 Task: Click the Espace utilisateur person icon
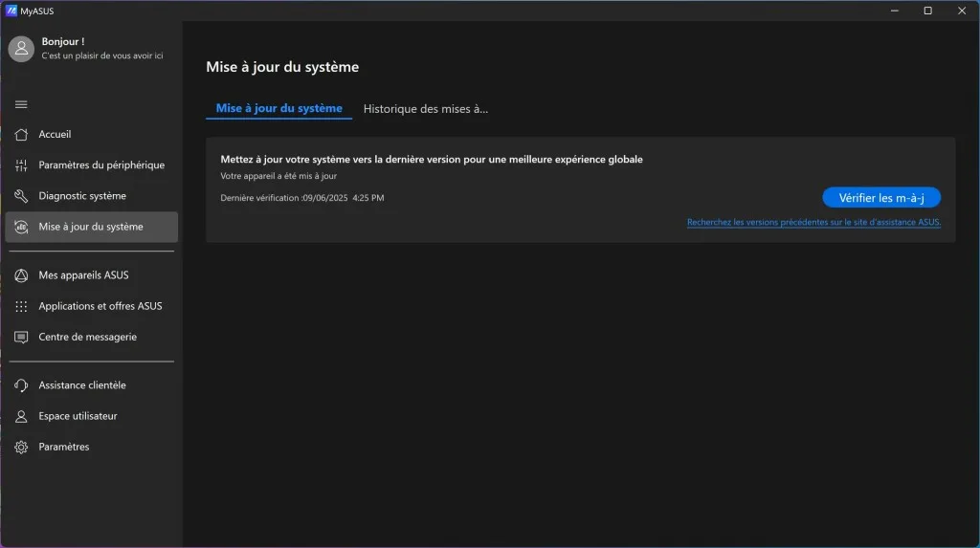coord(21,417)
